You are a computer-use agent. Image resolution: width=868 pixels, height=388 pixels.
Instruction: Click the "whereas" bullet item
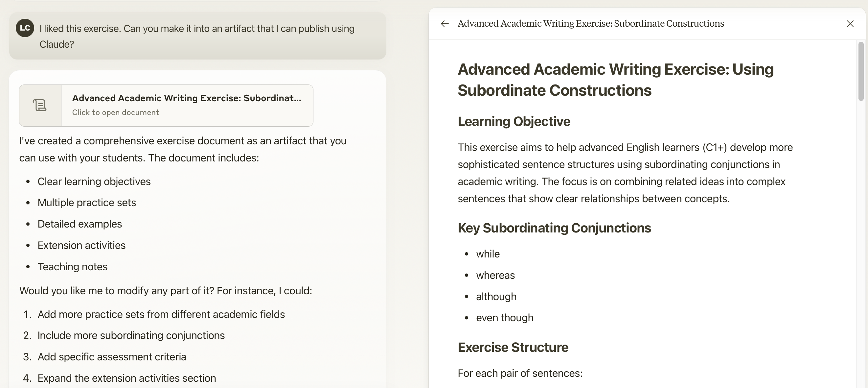[495, 276]
